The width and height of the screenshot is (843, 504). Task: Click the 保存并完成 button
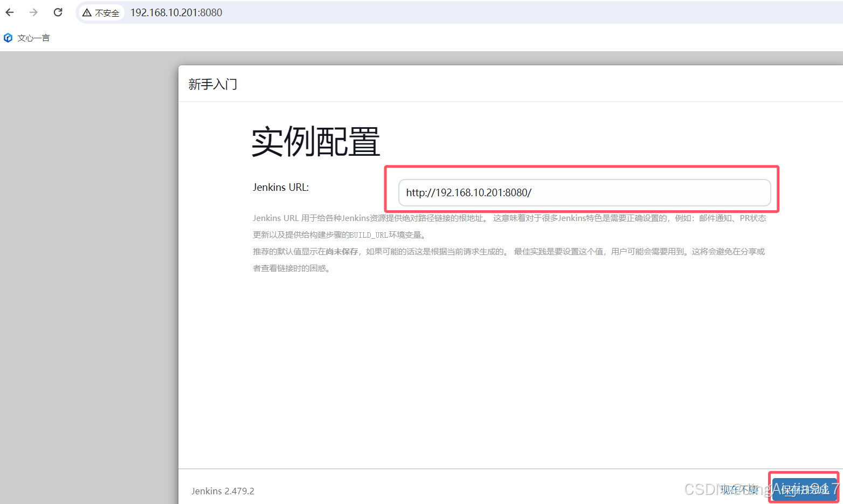804,489
